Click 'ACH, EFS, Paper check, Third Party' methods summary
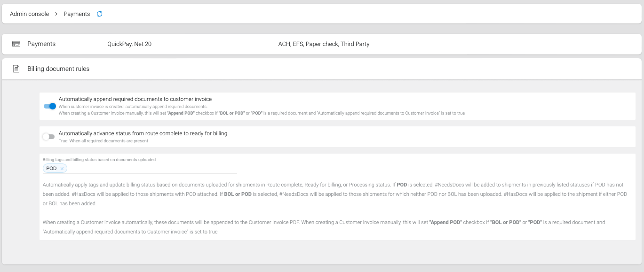The width and height of the screenshot is (644, 272). coord(324,44)
